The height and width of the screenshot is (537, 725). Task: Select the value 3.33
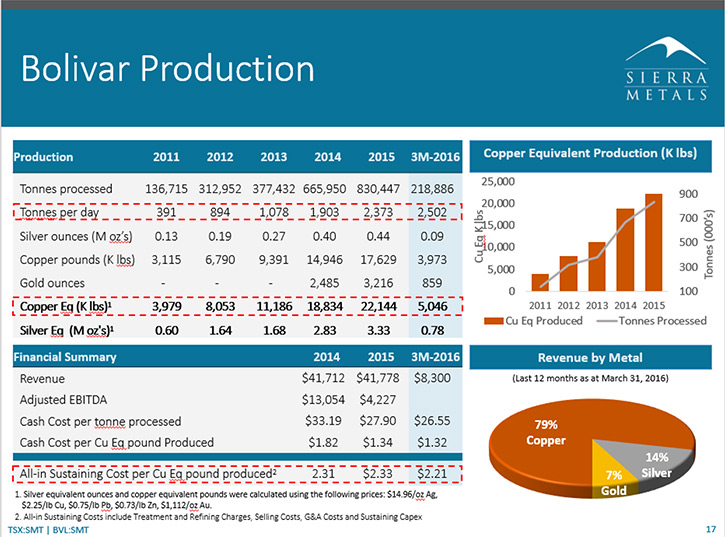[x=378, y=331]
